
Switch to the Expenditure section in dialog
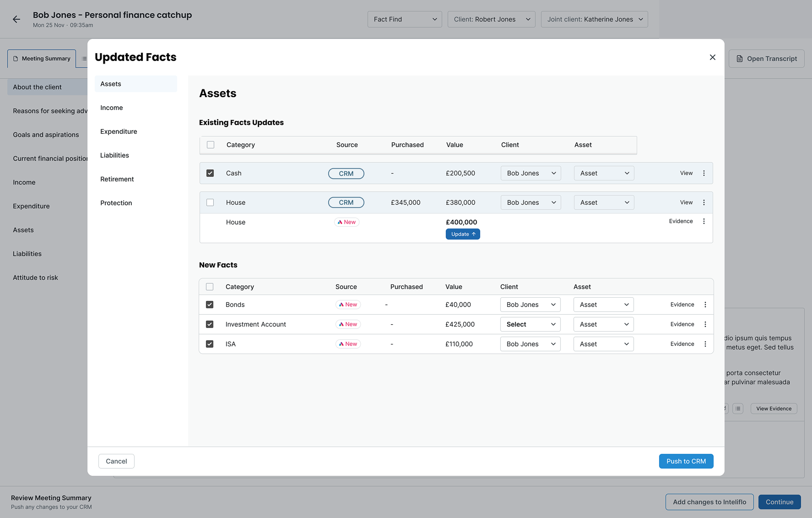pos(136,131)
